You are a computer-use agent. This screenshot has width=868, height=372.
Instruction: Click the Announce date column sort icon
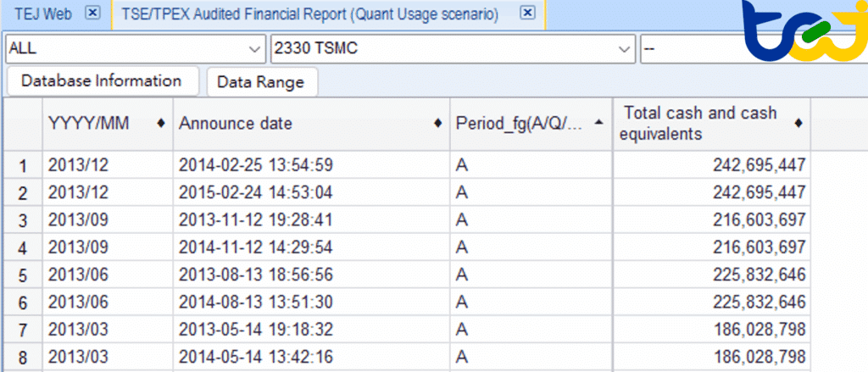tap(437, 124)
